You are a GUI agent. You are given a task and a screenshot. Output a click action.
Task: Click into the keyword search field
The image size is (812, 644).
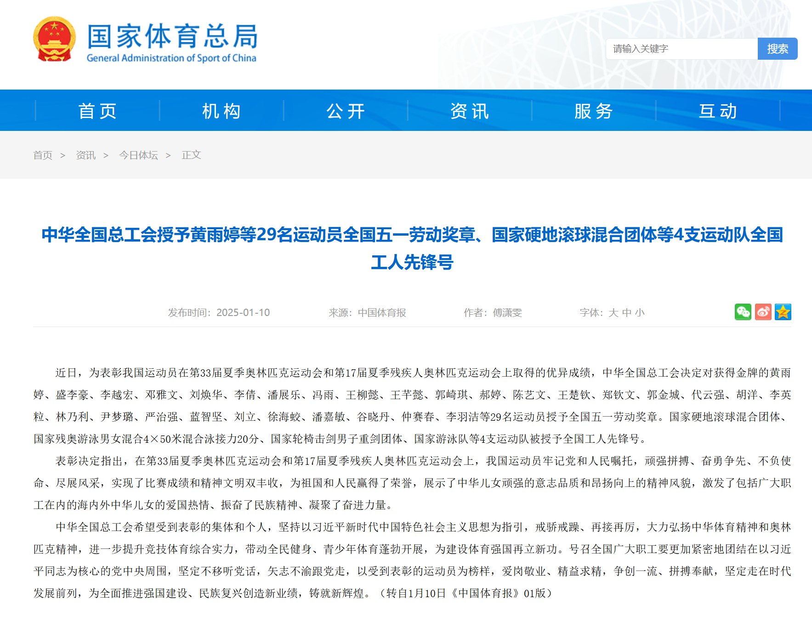point(682,49)
